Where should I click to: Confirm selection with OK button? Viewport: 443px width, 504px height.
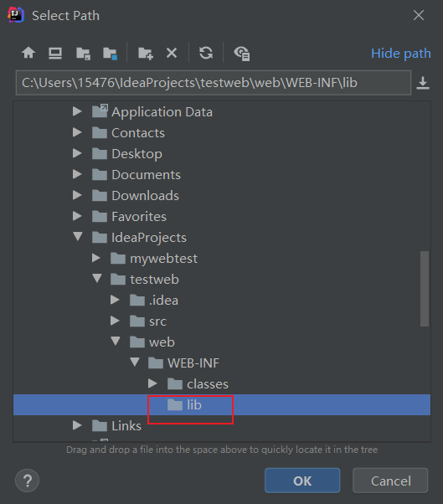tap(302, 481)
